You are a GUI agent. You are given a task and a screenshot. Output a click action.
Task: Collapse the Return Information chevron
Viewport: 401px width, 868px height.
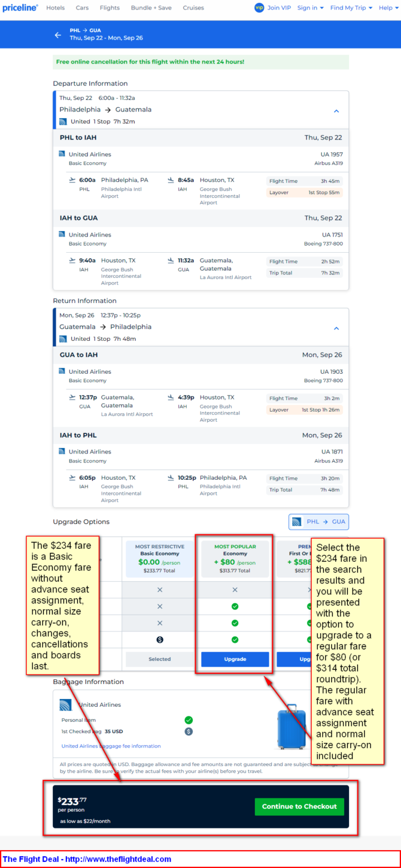coord(336,328)
